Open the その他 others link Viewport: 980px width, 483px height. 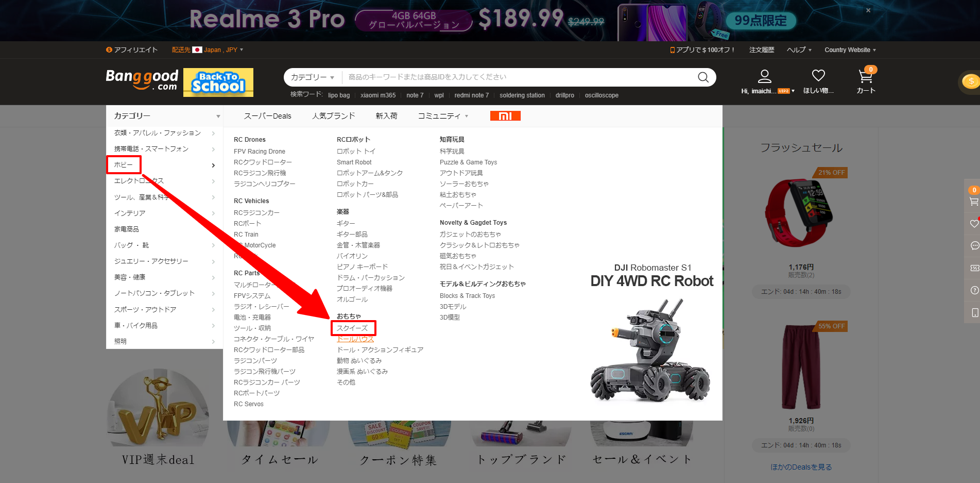(x=346, y=382)
